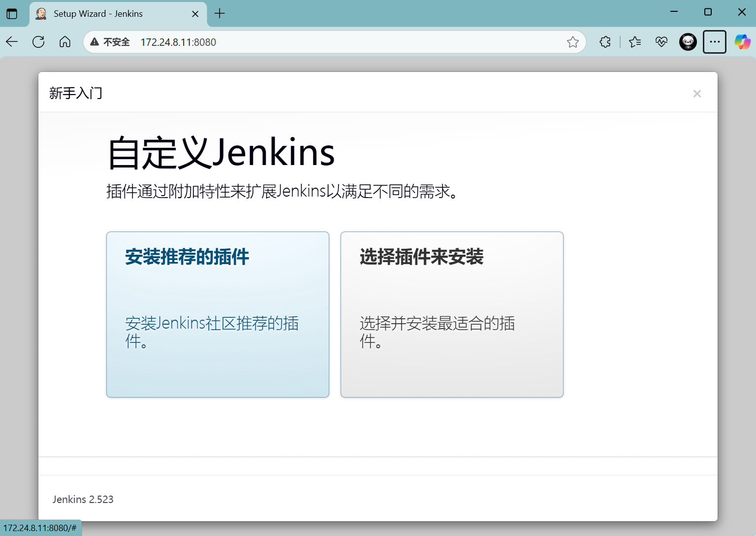
Task: Click the 不安全 site security indicator
Action: pos(110,42)
